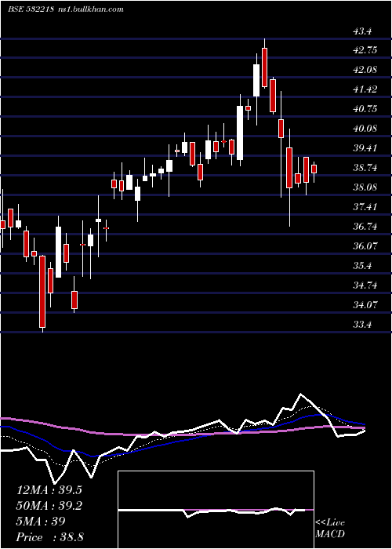
Task: Click the 34.07 price axis label
Action: 365,305
